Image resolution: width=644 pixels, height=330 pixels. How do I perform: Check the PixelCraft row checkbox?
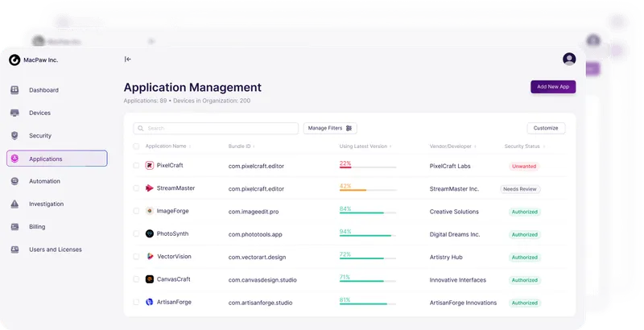click(136, 166)
